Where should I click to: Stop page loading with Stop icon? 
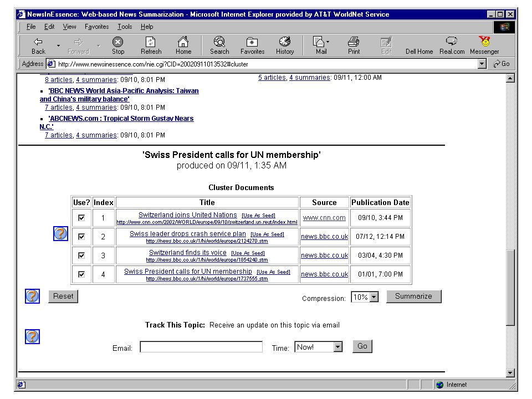coord(117,46)
